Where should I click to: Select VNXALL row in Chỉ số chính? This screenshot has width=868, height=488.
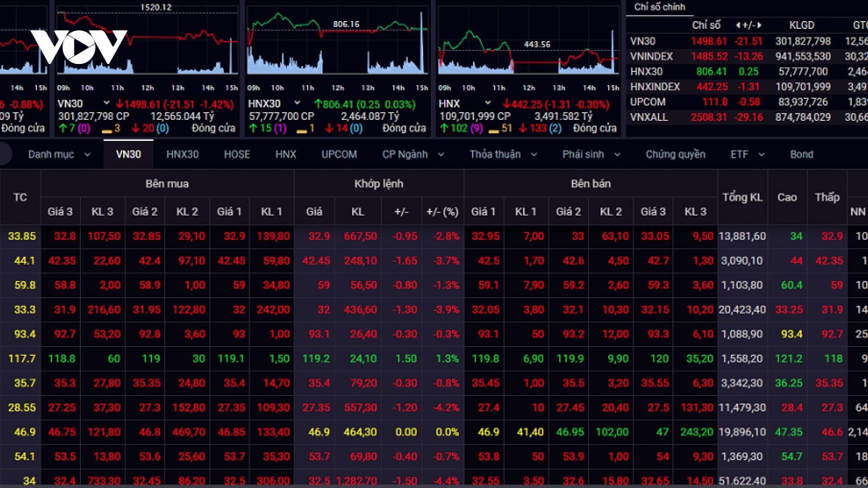click(x=747, y=117)
